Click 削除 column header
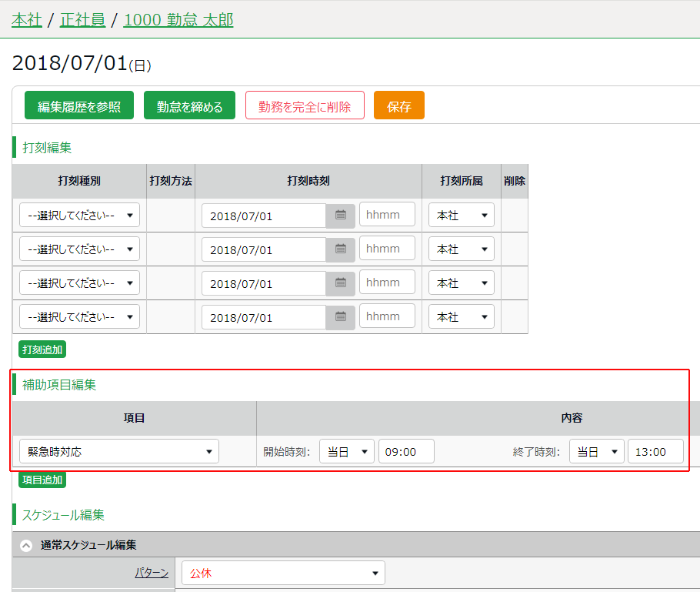The image size is (700, 592). point(515,181)
